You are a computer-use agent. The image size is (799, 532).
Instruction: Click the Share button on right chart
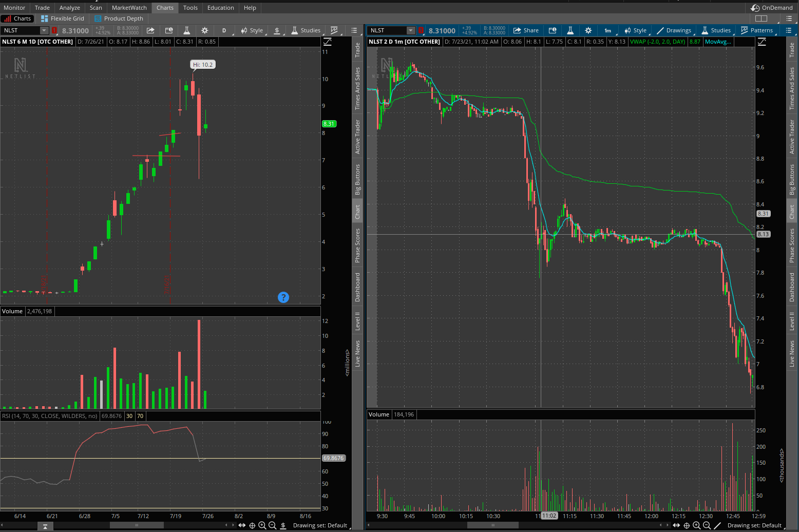526,30
